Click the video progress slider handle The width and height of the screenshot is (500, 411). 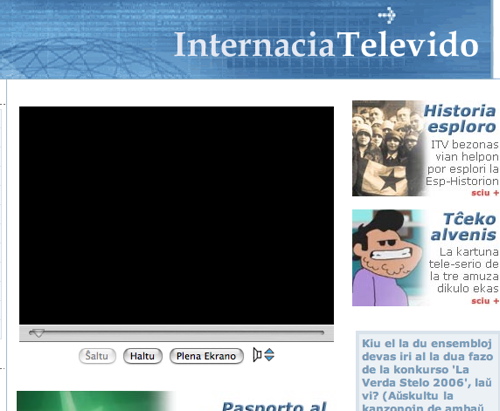(x=38, y=333)
